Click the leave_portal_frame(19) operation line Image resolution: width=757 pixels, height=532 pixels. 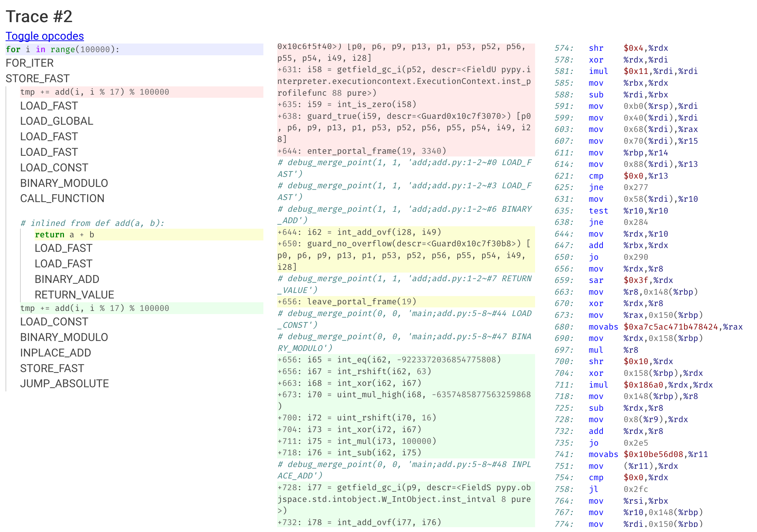click(347, 302)
